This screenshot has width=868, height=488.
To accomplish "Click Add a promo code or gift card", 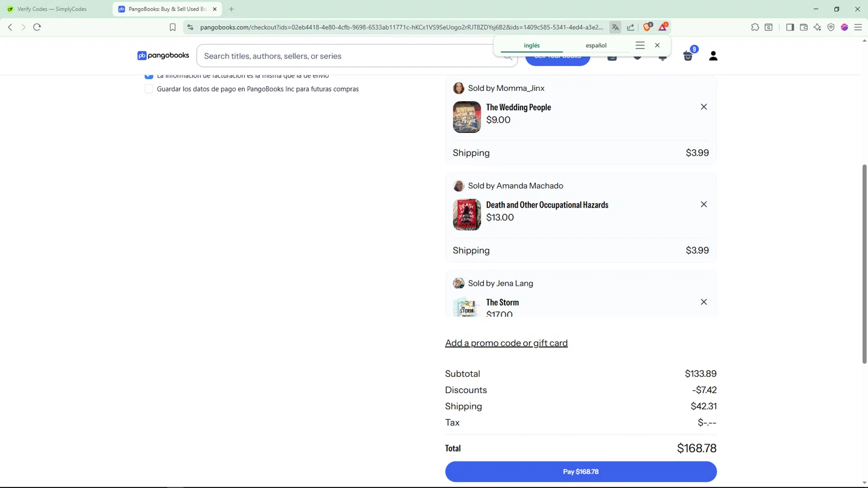I will click(x=506, y=343).
